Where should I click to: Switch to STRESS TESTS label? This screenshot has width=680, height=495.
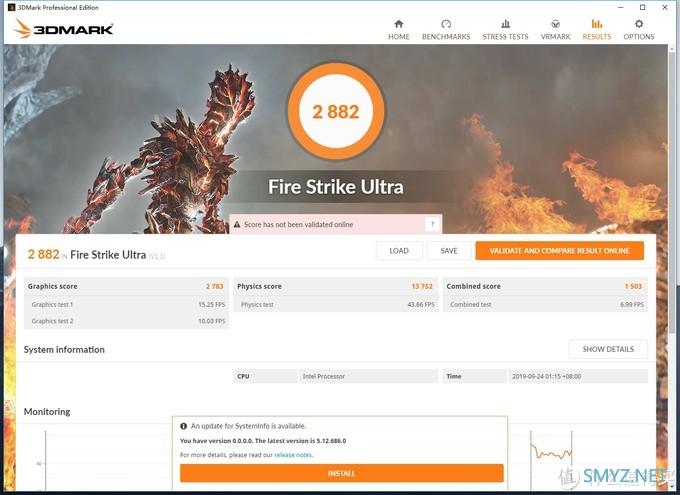click(505, 37)
